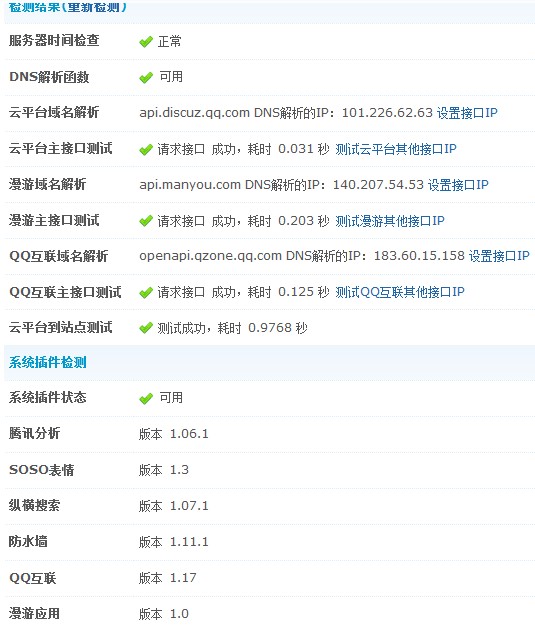
Task: Click the green checkmark for DNS解析函数
Action: 146,77
